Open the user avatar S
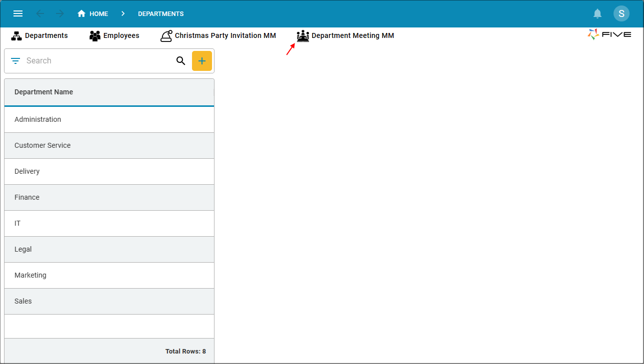Screen dimensions: 644x364 tap(621, 13)
